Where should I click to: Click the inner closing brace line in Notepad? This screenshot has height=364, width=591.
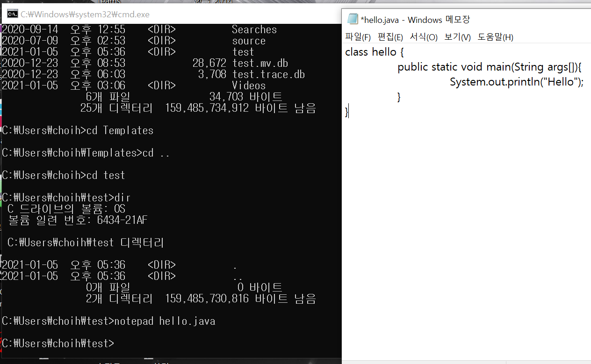(x=399, y=97)
